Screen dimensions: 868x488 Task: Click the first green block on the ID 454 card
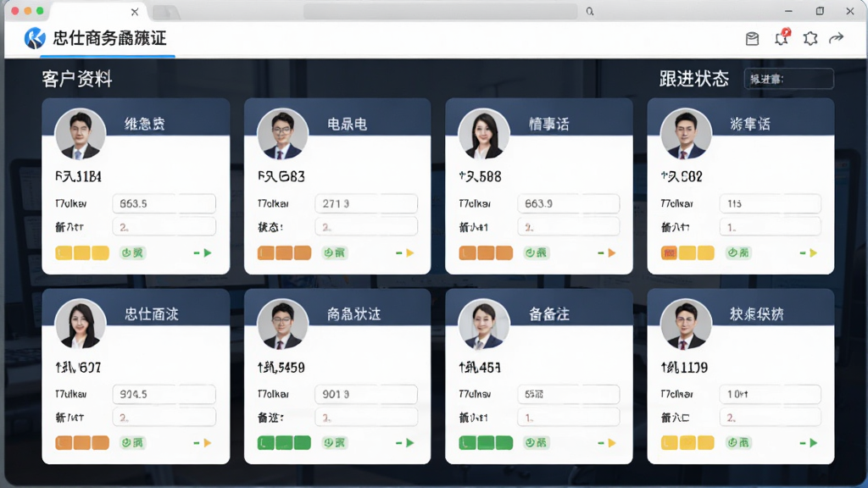pos(467,442)
